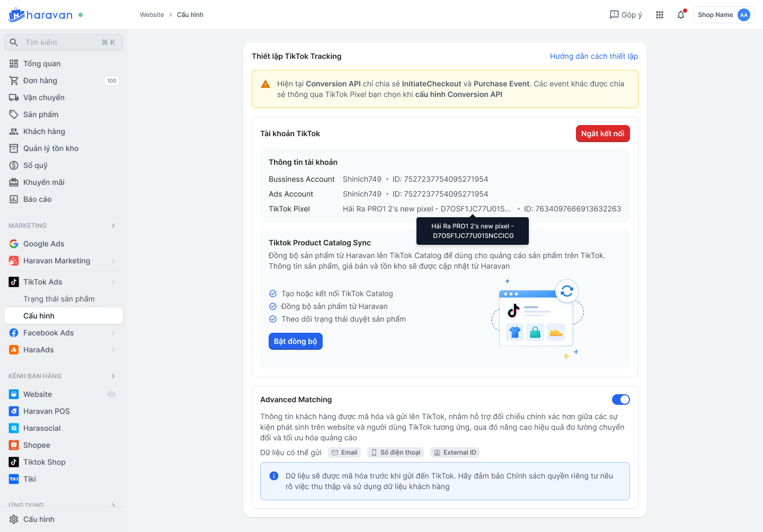Click the bottom Cấu hình gear icon

coord(14,519)
